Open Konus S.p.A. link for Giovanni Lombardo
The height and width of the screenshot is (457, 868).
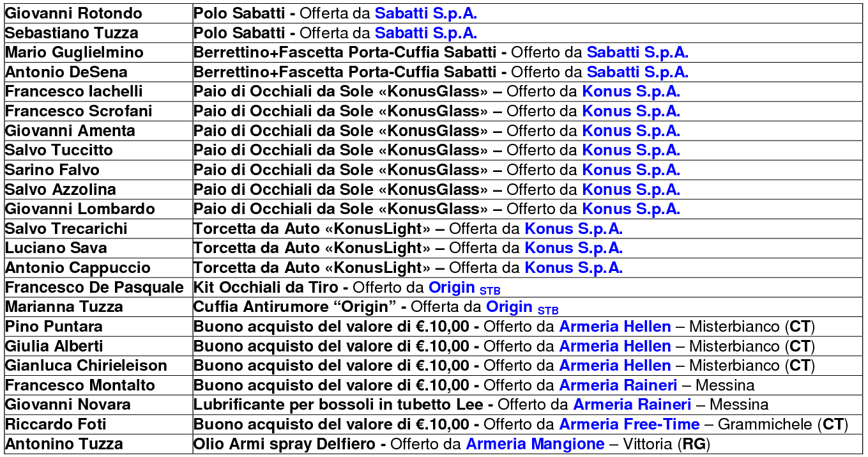(631, 209)
